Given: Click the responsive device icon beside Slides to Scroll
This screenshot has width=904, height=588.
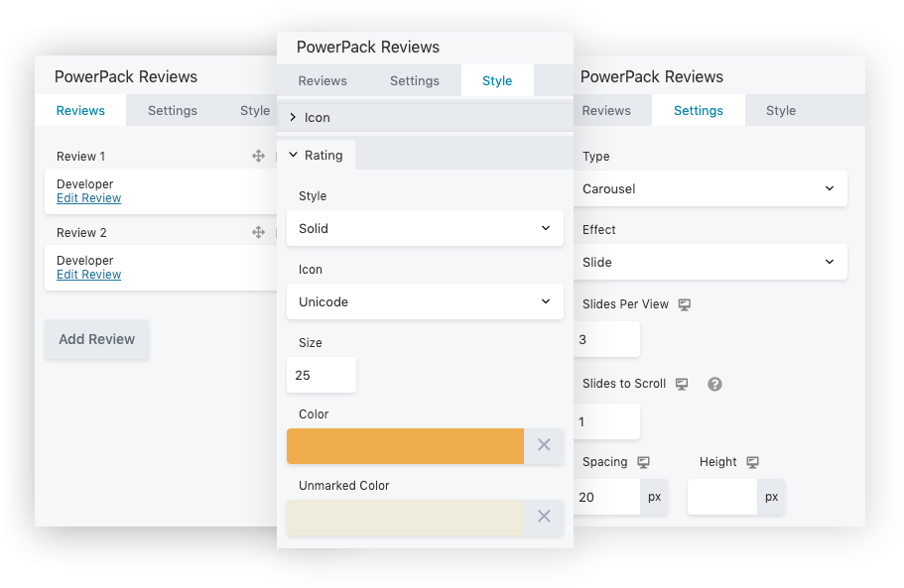Looking at the screenshot, I should [682, 384].
